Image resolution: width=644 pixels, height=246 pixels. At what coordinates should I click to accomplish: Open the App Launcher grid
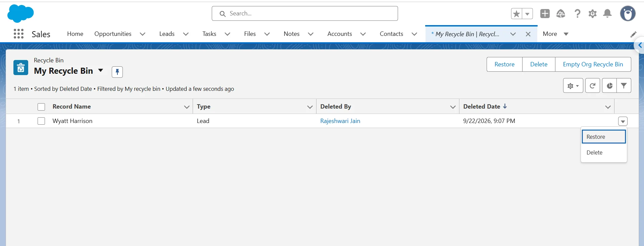pos(18,34)
